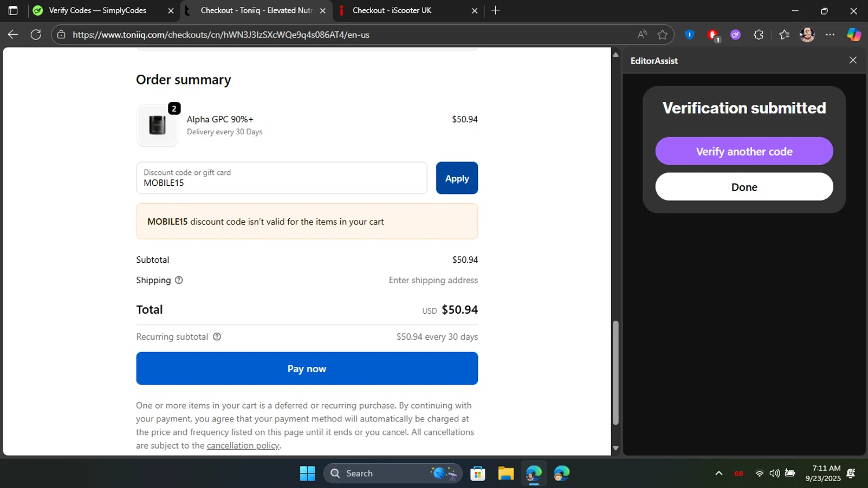Open battery status tray icon
868x488 pixels.
[x=790, y=474]
